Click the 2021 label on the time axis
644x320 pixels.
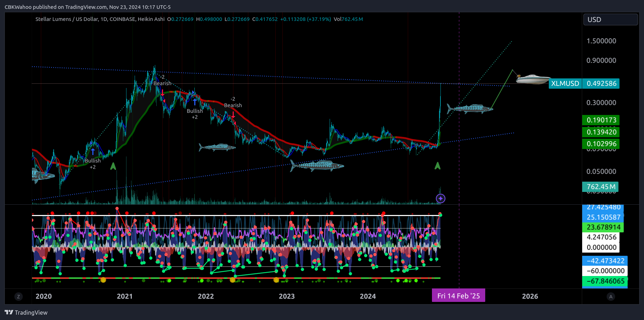[x=125, y=296]
